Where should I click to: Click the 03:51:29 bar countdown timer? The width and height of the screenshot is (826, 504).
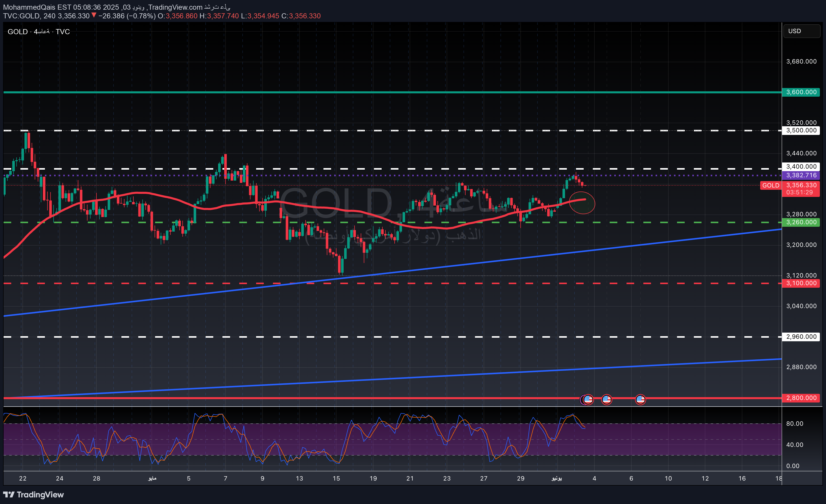point(799,192)
